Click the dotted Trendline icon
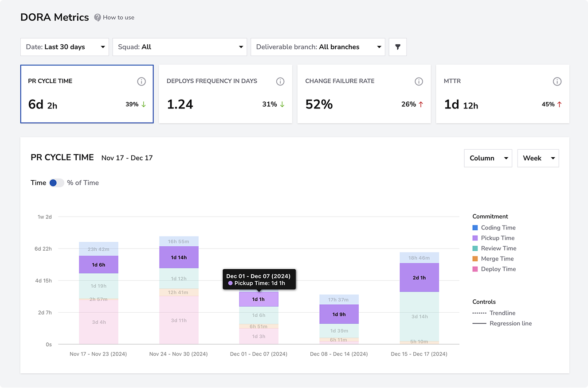Image resolution: width=588 pixels, height=388 pixels. [479, 313]
